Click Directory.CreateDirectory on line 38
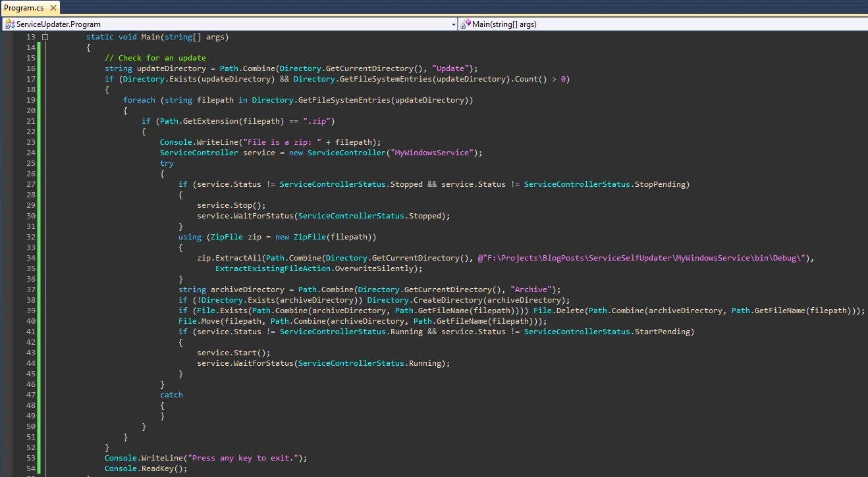Image resolution: width=868 pixels, height=477 pixels. tap(423, 300)
